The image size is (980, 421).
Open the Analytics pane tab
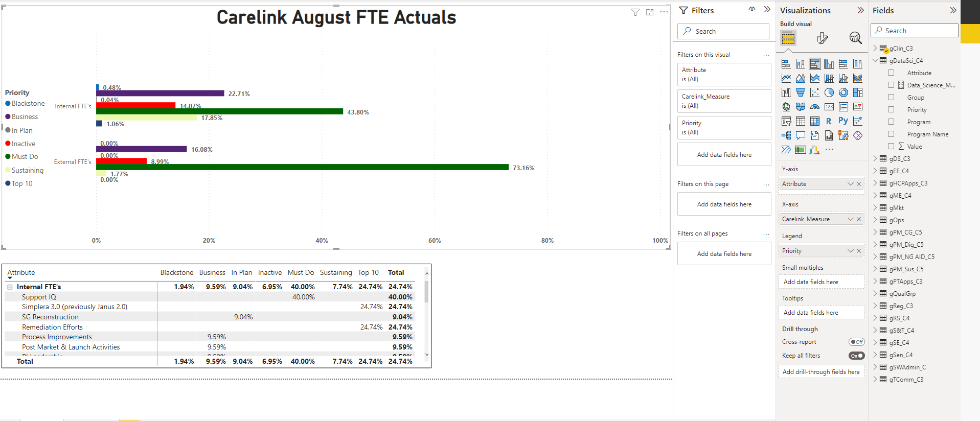click(x=855, y=38)
